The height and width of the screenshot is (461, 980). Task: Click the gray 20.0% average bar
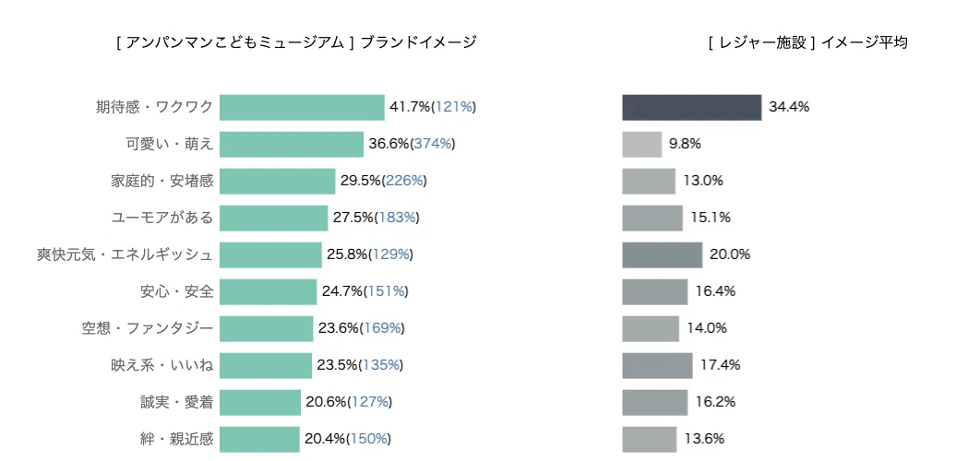pyautogui.click(x=663, y=254)
